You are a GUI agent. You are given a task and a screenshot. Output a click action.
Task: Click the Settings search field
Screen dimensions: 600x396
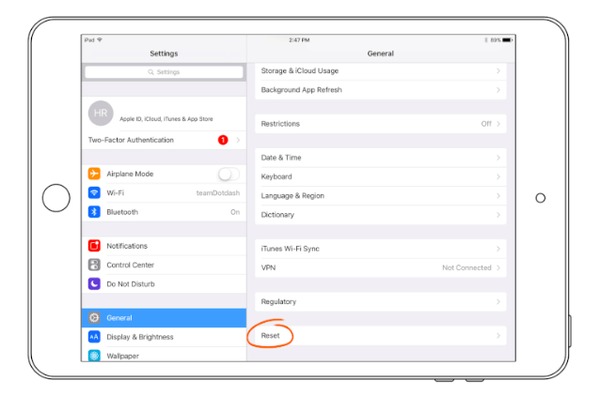(x=164, y=72)
